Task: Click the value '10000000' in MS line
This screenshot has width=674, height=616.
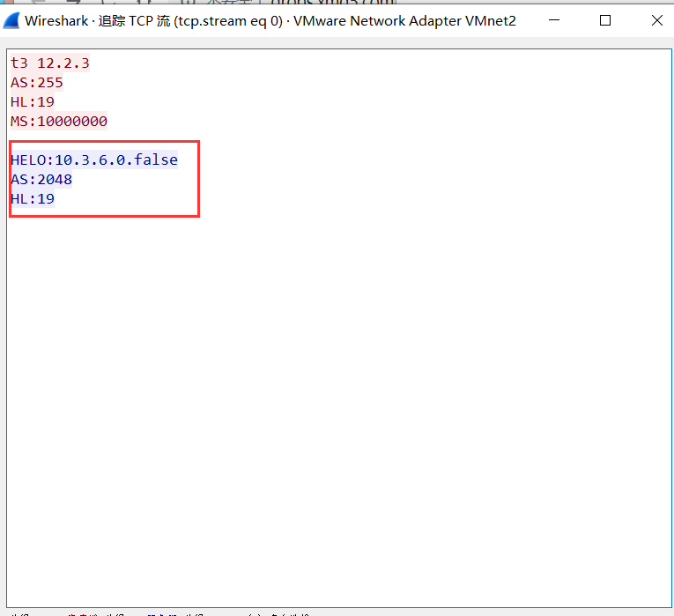Action: [x=72, y=122]
